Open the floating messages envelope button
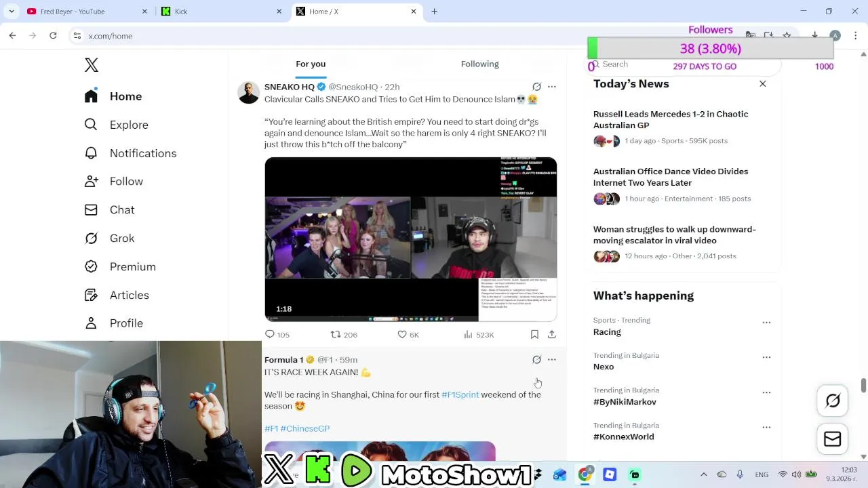The height and width of the screenshot is (488, 868). click(x=833, y=439)
